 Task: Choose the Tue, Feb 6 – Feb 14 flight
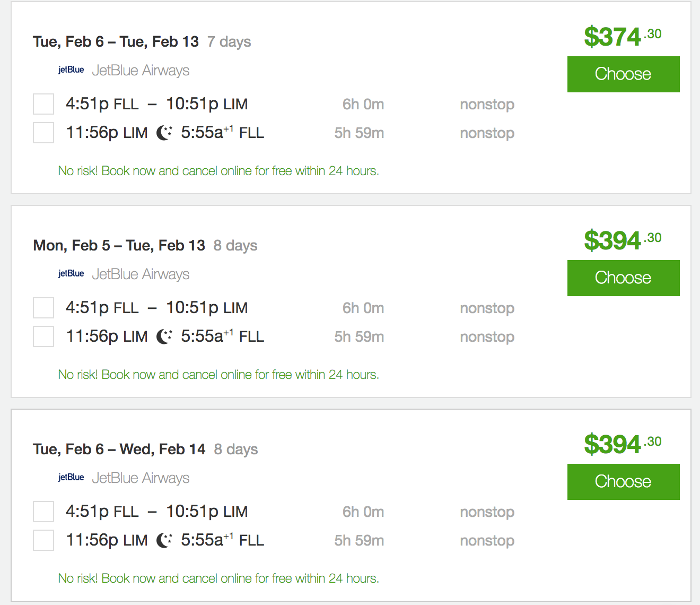[x=623, y=482]
